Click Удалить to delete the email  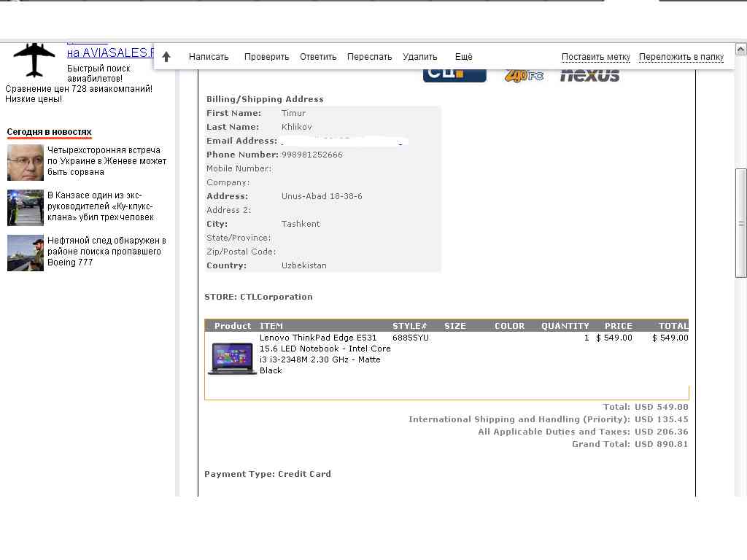tap(419, 57)
